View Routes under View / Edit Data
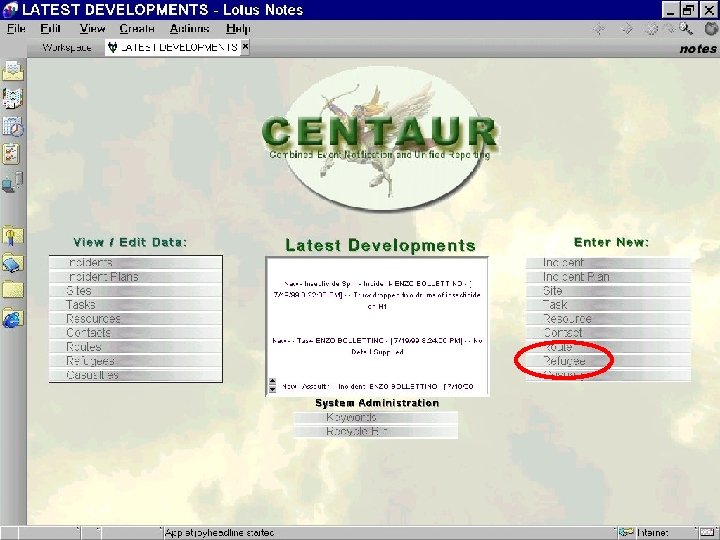Image resolution: width=720 pixels, height=540 pixels. pos(135,347)
